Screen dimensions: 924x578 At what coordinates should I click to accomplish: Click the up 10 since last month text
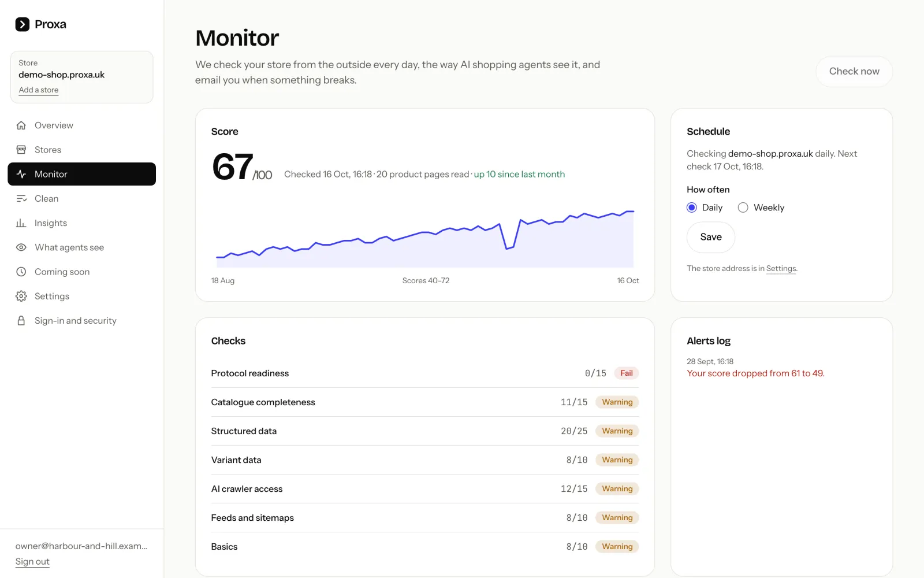519,175
